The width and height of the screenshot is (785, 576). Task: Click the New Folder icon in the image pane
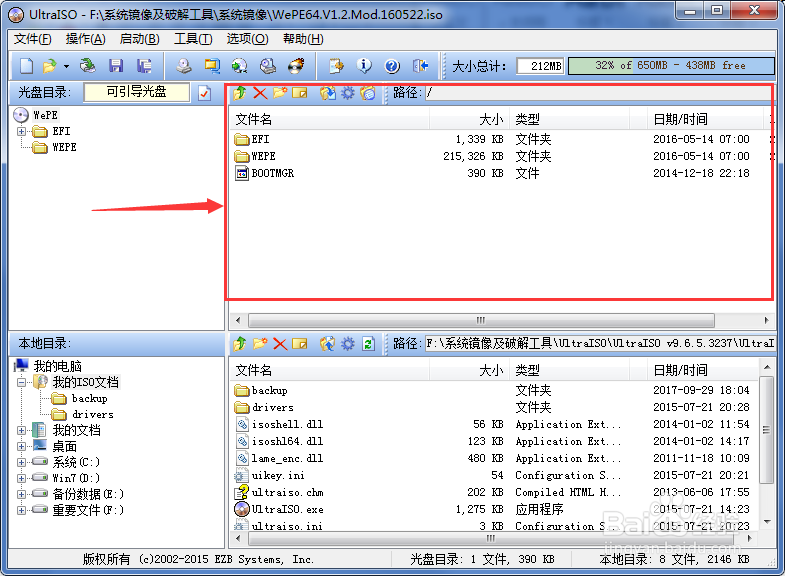280,93
